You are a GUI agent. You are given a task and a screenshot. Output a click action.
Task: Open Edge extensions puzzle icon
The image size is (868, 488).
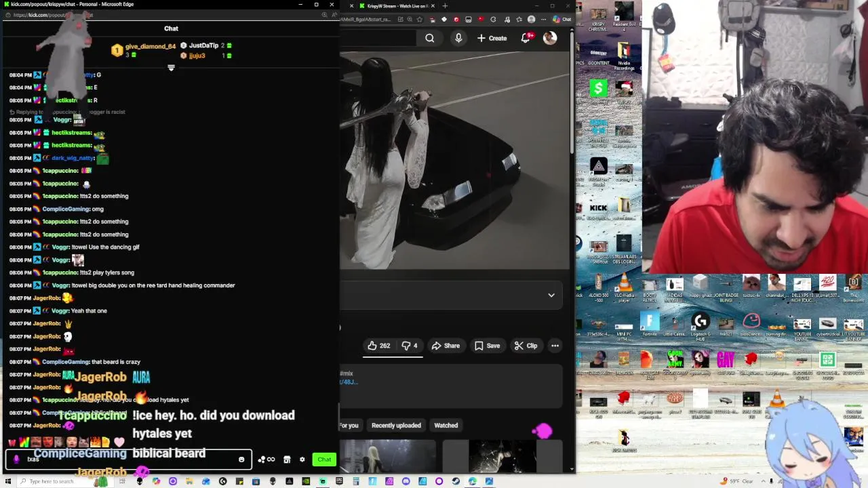[493, 19]
